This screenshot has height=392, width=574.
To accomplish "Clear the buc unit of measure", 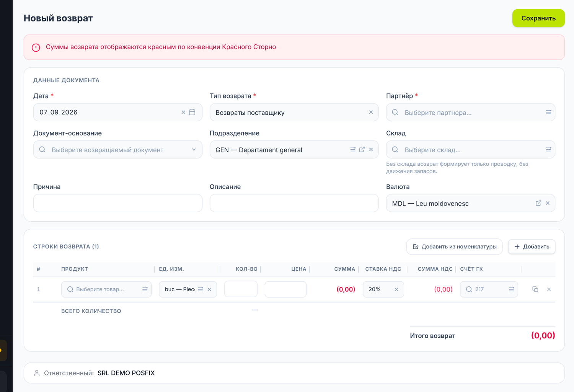I will point(209,289).
